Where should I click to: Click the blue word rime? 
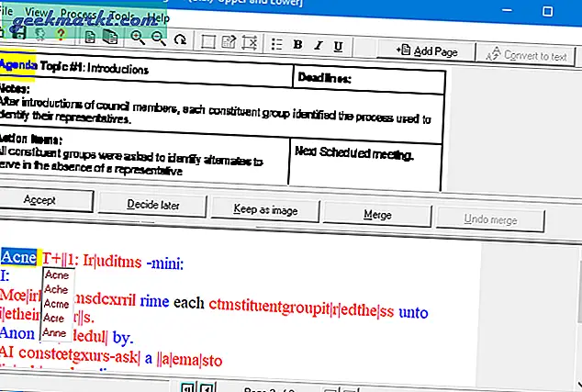point(154,301)
